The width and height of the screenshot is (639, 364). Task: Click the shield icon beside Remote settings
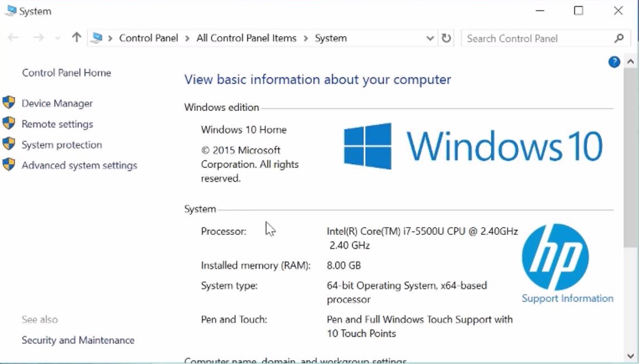click(x=8, y=123)
